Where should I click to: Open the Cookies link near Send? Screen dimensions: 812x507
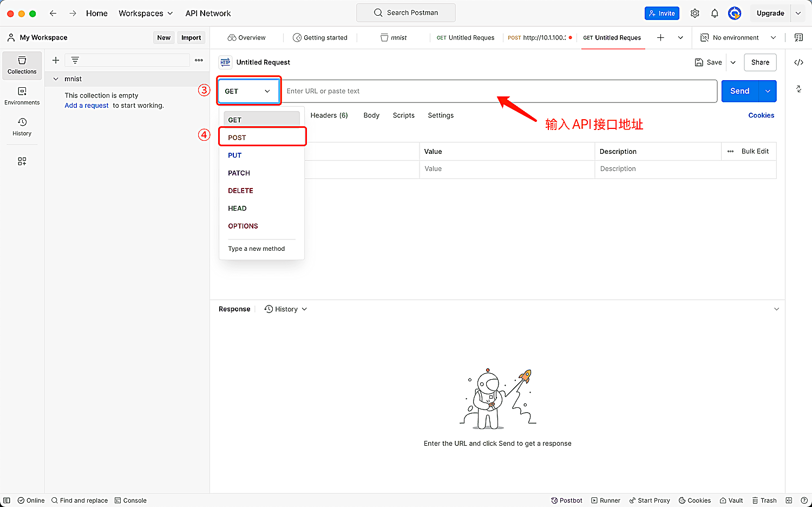761,115
